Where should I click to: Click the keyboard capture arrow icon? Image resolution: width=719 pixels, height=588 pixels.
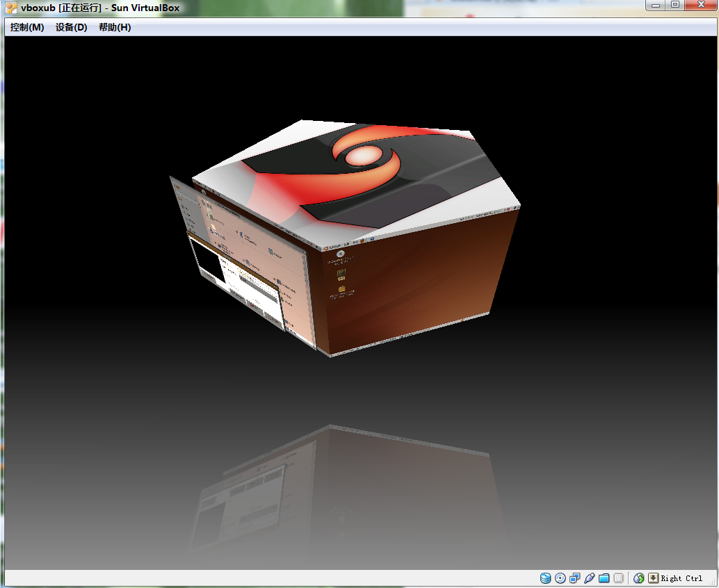point(653,578)
